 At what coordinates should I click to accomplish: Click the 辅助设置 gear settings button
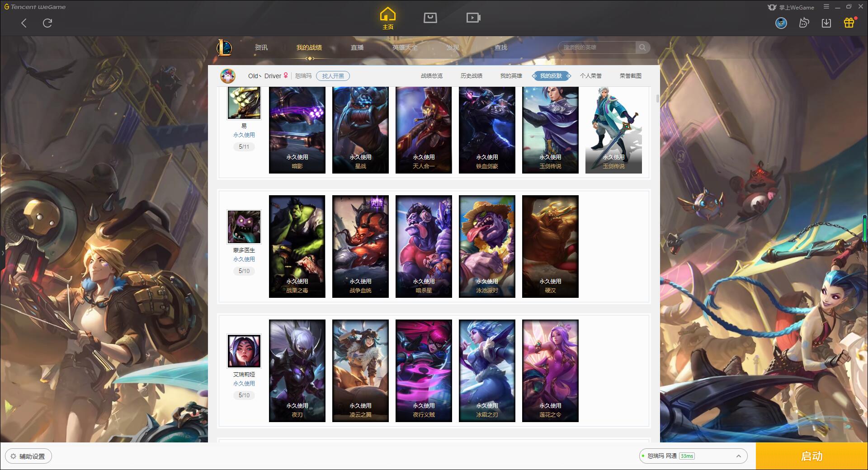tap(28, 456)
